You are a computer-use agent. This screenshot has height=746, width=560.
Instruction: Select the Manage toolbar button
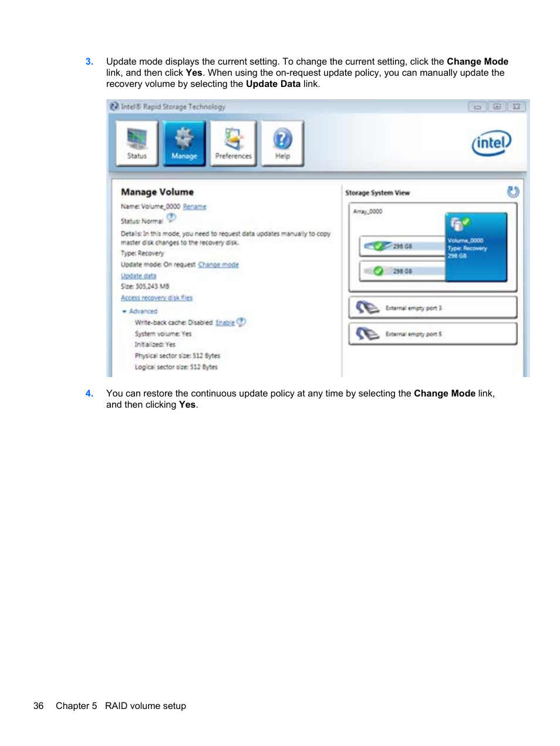tap(184, 143)
